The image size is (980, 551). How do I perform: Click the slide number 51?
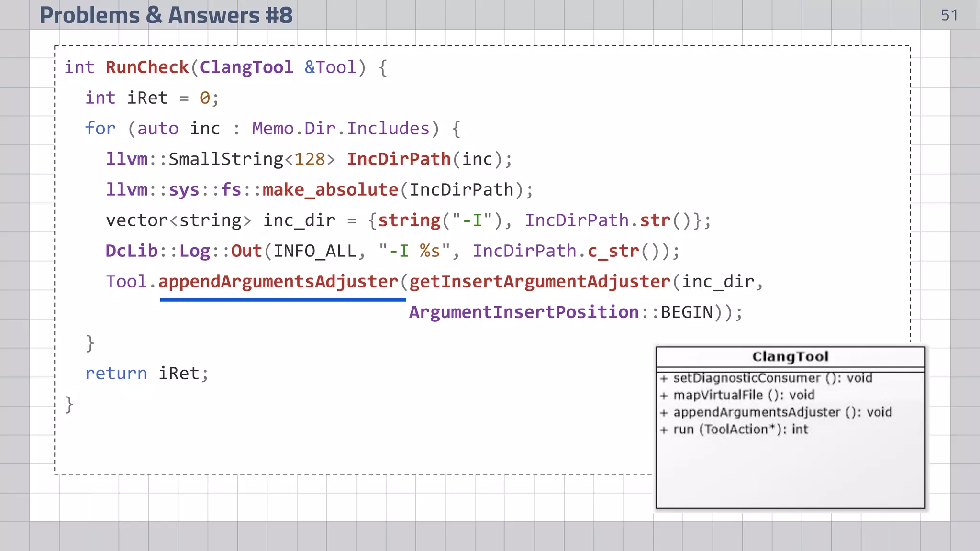click(949, 15)
